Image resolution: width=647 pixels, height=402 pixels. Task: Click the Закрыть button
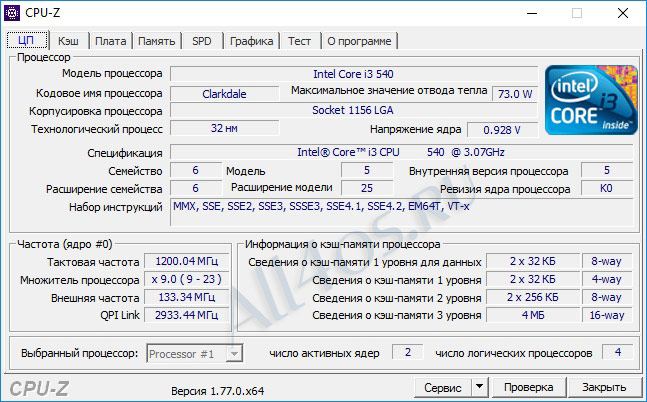(604, 387)
